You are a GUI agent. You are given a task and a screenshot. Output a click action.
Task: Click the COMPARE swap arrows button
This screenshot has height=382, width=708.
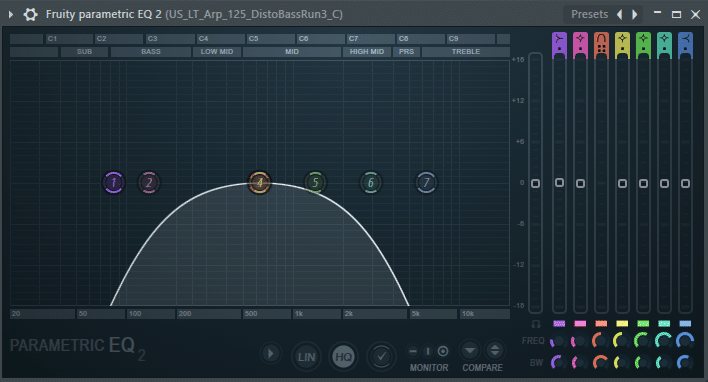495,350
